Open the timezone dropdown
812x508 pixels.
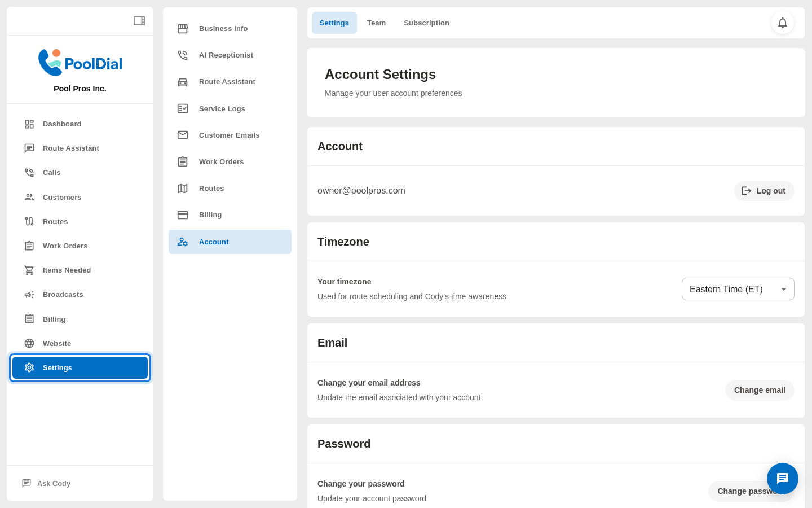pyautogui.click(x=738, y=288)
